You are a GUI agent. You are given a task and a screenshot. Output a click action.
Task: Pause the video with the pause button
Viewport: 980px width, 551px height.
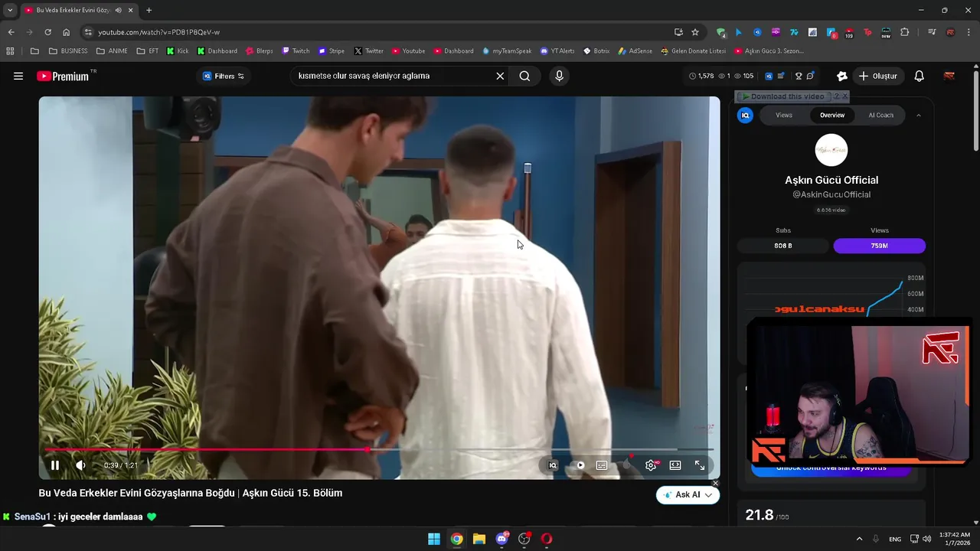pyautogui.click(x=55, y=465)
